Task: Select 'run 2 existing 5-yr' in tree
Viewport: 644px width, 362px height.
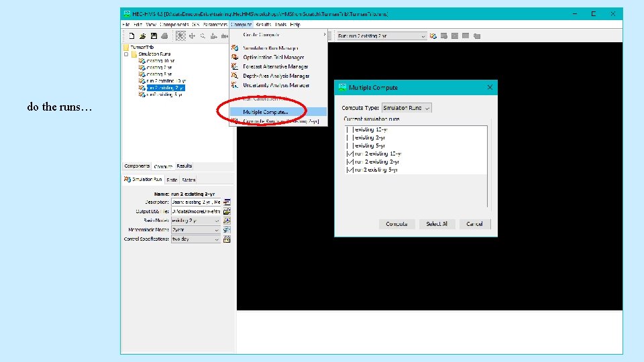Action: point(164,95)
